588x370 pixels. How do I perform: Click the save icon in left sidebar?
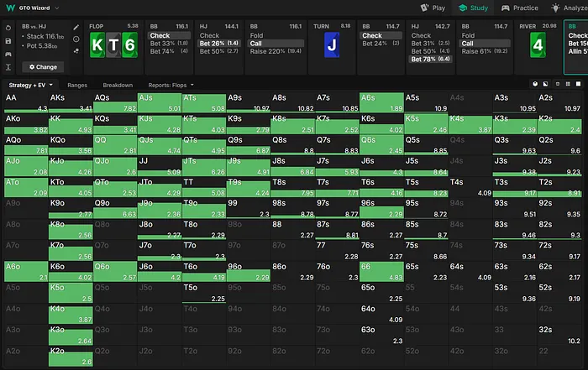[8, 39]
